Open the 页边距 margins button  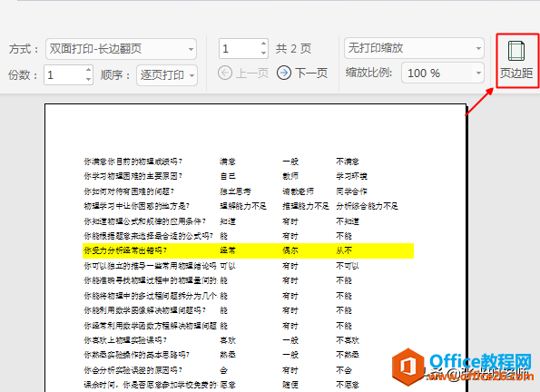pos(516,60)
